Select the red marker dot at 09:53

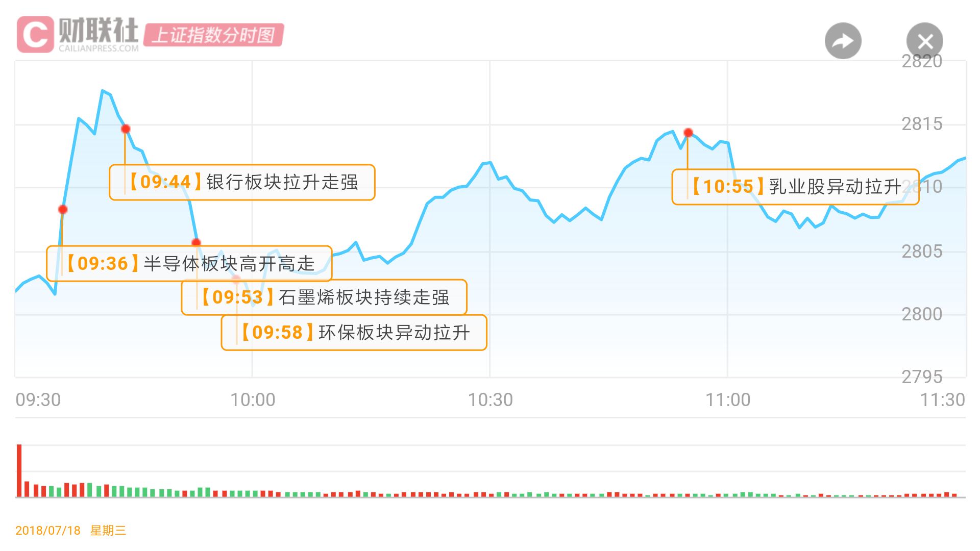click(x=196, y=243)
